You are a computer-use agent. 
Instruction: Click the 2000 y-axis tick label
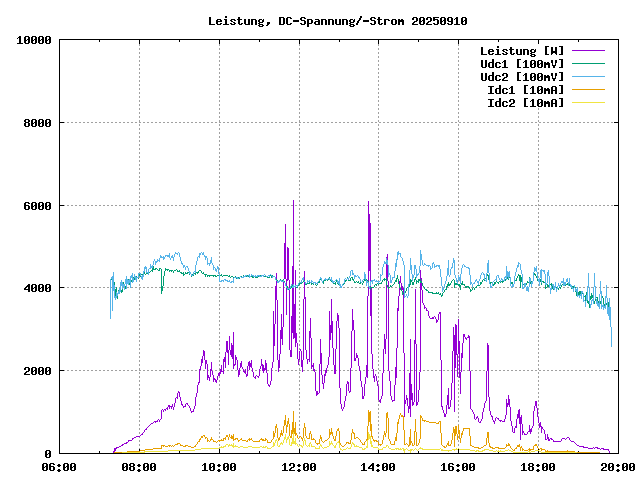(x=38, y=371)
